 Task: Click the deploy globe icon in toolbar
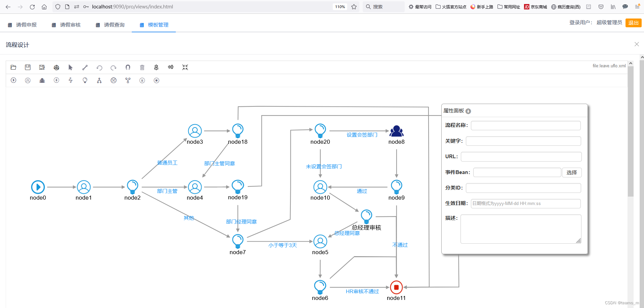[56, 67]
